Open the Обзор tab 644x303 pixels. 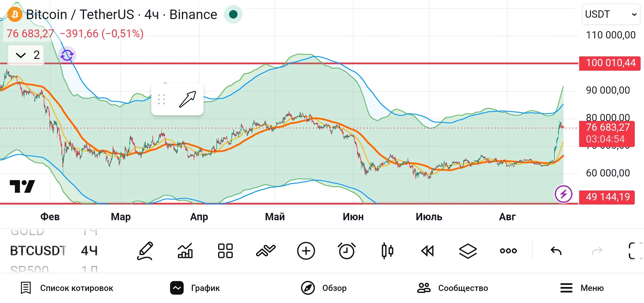[324, 288]
